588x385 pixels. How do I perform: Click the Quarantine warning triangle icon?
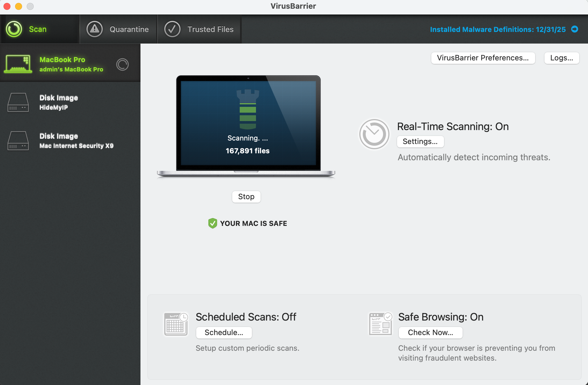(94, 29)
